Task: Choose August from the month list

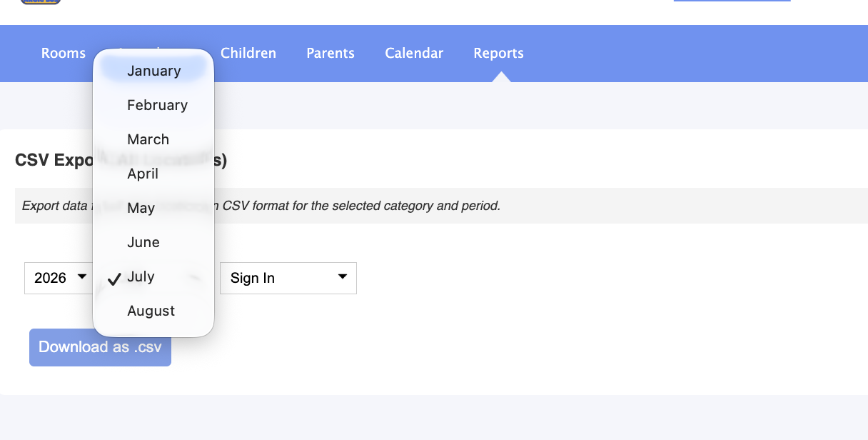Action: [153, 311]
